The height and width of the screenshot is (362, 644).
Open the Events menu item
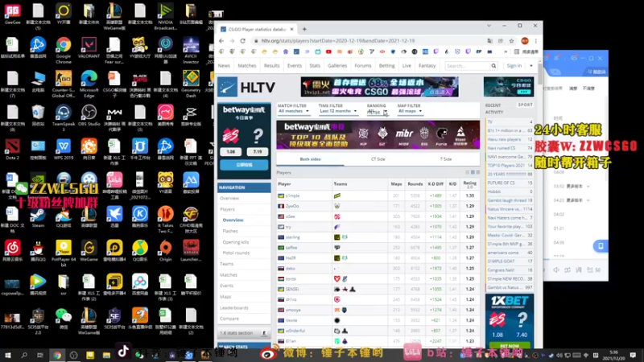[295, 66]
